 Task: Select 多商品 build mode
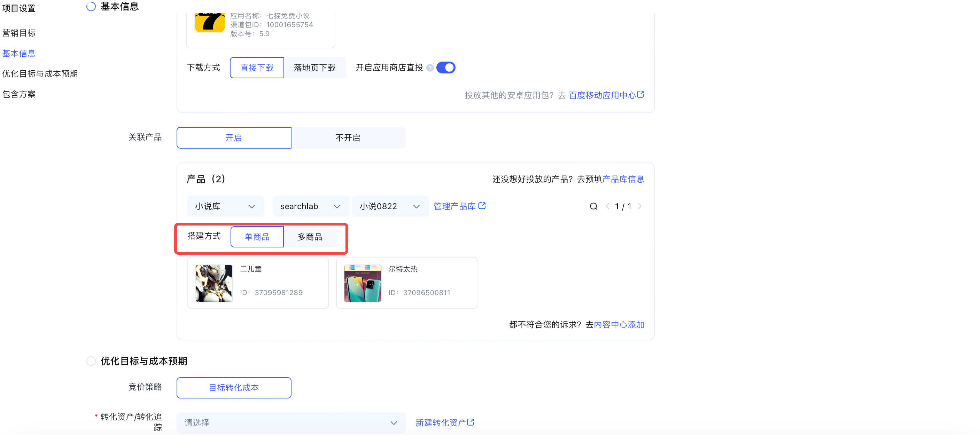pos(310,237)
